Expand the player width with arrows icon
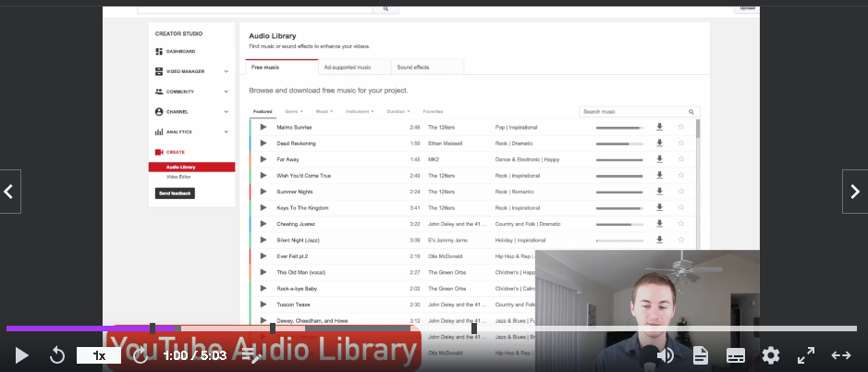The height and width of the screenshot is (372, 868). click(841, 354)
